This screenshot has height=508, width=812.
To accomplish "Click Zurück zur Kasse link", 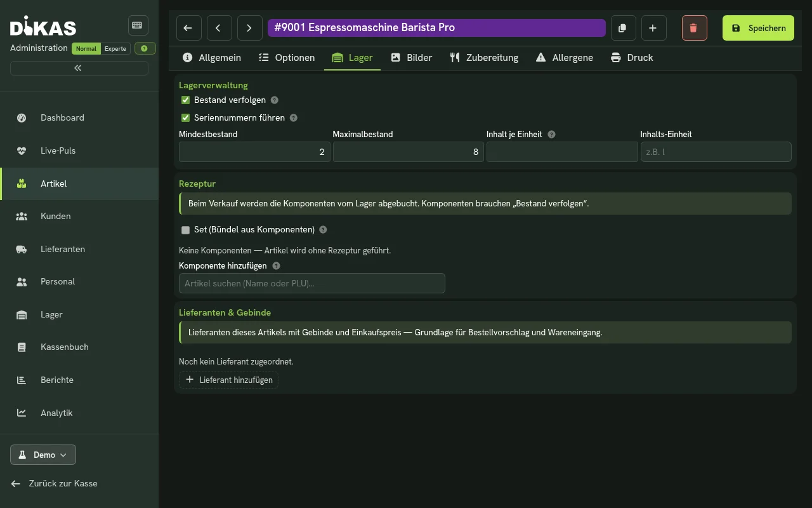I will tap(55, 483).
